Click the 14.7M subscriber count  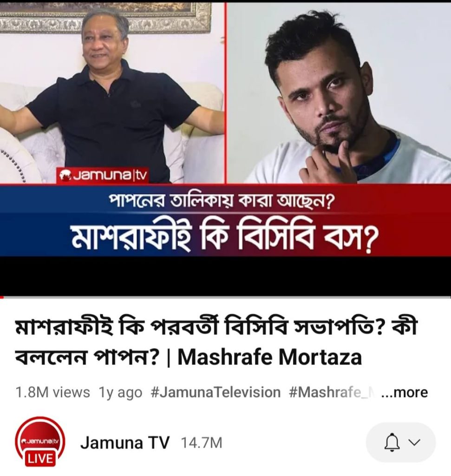click(x=202, y=443)
